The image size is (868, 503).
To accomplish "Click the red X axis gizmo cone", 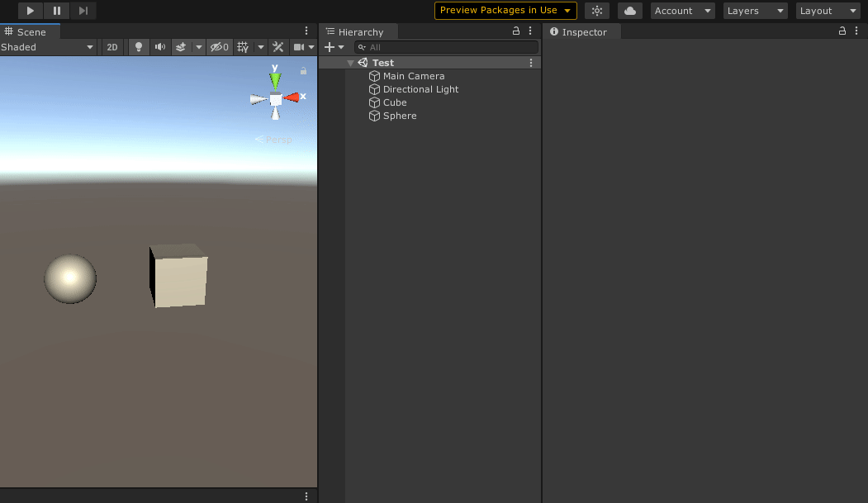I will (x=292, y=97).
